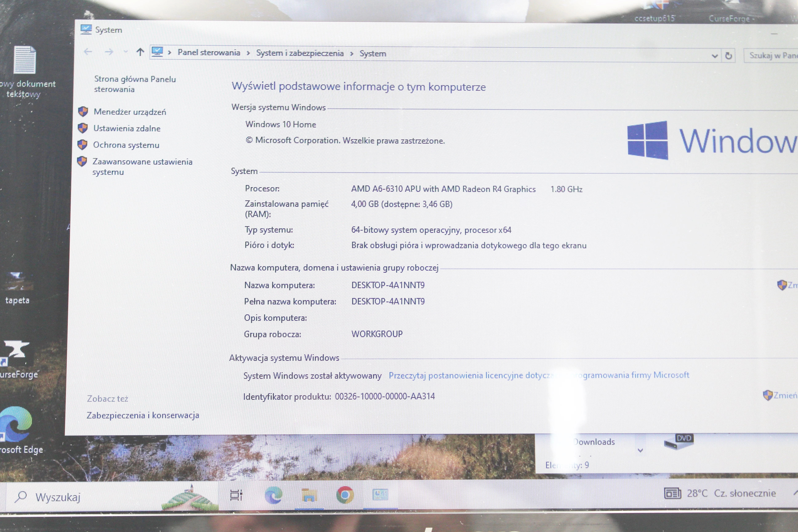The image size is (798, 532).
Task: Open address bar history dropdown
Action: pos(715,56)
